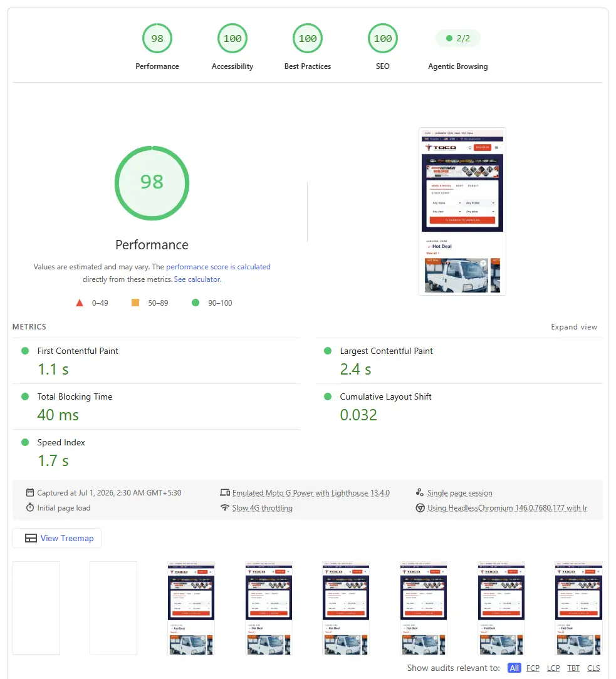Click the last filmstrip frame thumbnail
This screenshot has height=679, width=616.
click(578, 608)
